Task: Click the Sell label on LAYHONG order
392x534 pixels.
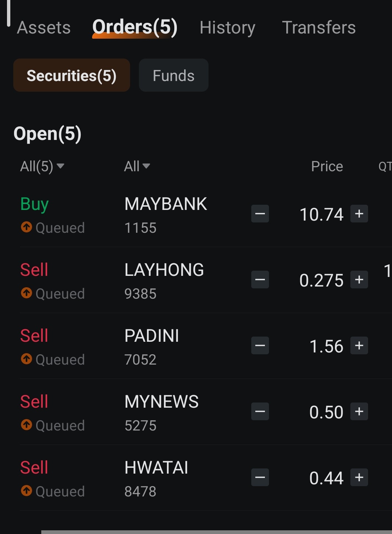Action: click(34, 270)
